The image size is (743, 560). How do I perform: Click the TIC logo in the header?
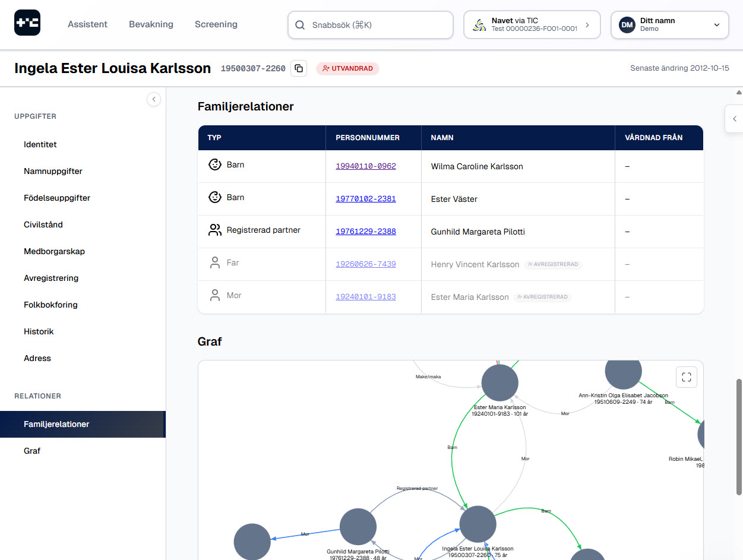[27, 23]
